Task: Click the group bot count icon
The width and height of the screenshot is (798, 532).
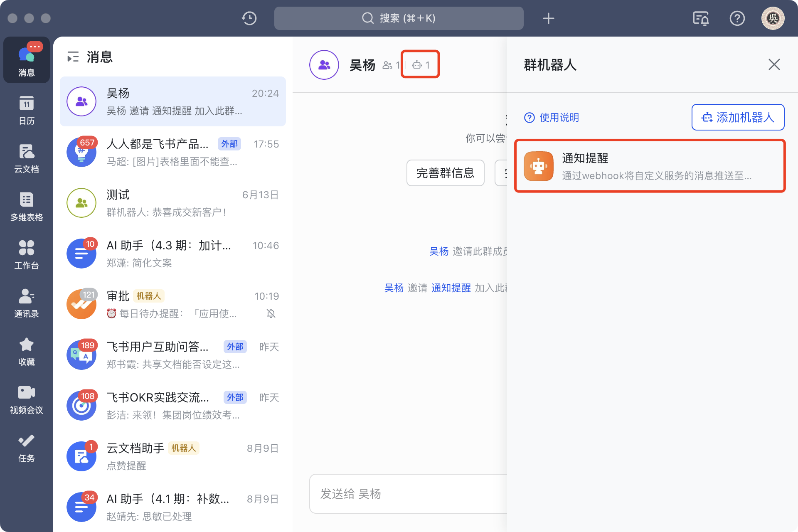Action: click(x=421, y=65)
